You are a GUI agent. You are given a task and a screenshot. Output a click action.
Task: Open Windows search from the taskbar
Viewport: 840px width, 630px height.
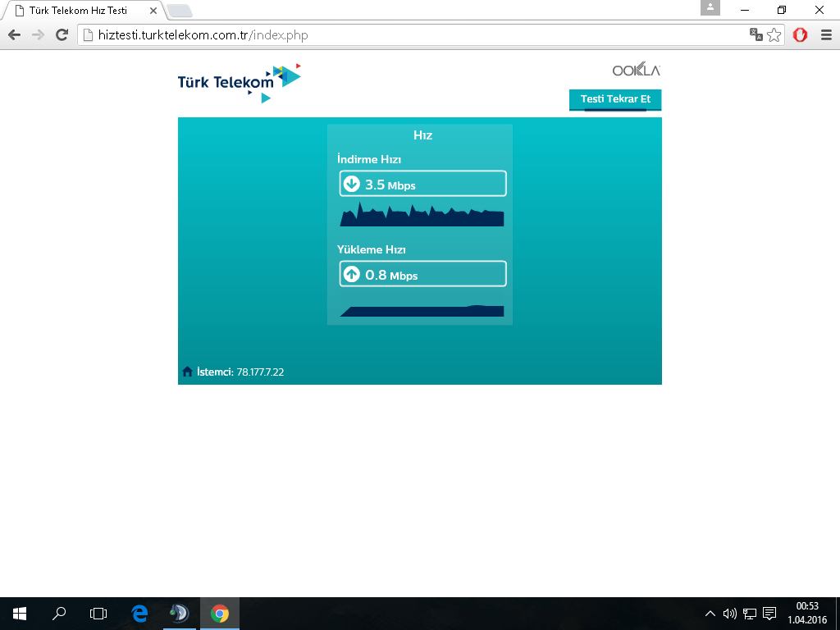point(59,614)
